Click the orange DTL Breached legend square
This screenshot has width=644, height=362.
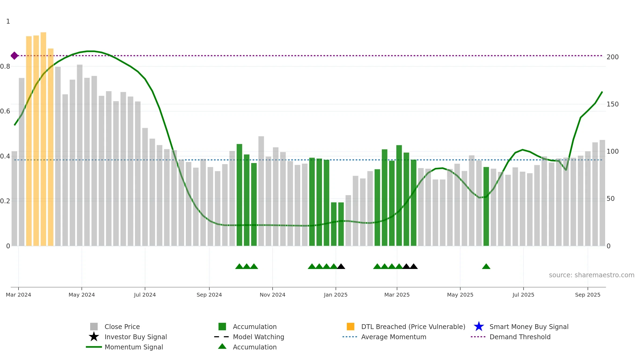350,327
